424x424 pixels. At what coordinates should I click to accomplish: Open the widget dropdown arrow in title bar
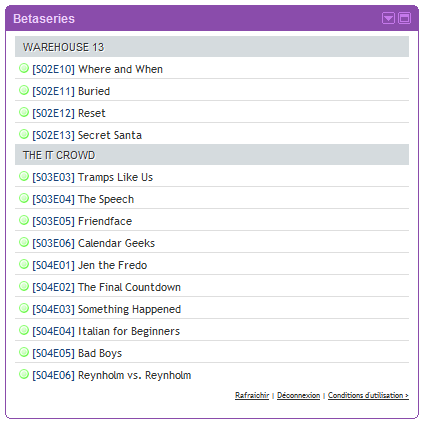point(388,18)
